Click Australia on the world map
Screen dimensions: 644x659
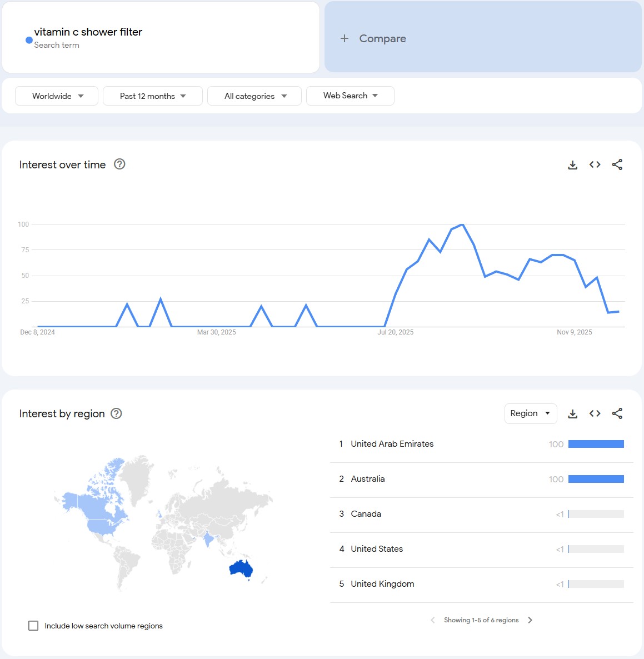[x=241, y=569]
